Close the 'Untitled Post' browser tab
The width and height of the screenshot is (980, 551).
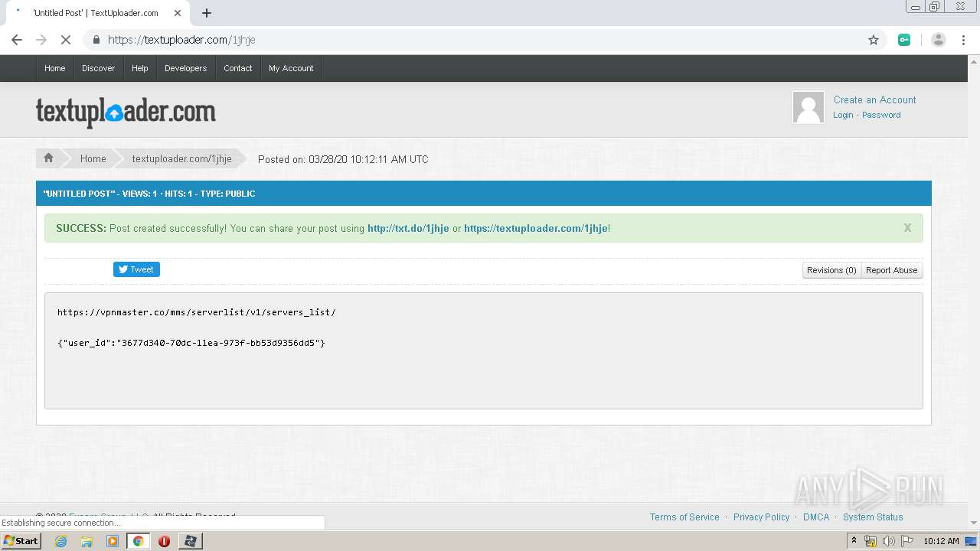pyautogui.click(x=178, y=13)
